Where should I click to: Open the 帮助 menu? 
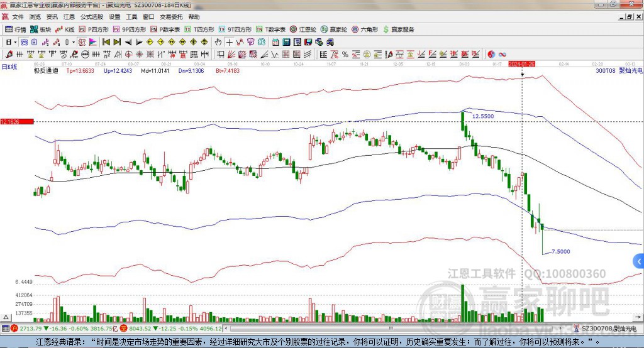coord(194,17)
